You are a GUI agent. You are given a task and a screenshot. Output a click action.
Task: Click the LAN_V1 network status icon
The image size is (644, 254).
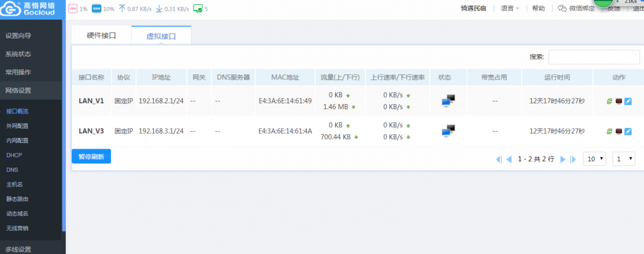tap(448, 101)
